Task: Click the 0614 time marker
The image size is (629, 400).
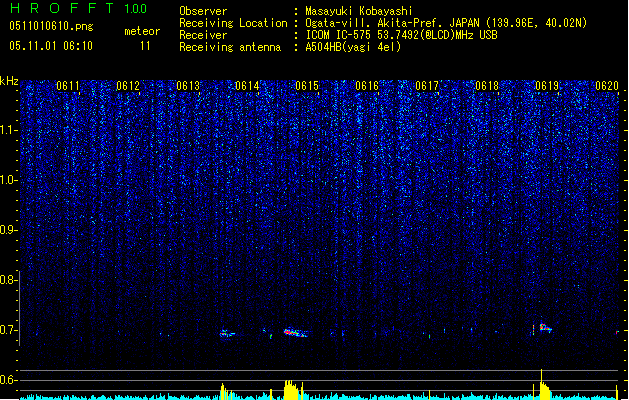Action: click(247, 86)
